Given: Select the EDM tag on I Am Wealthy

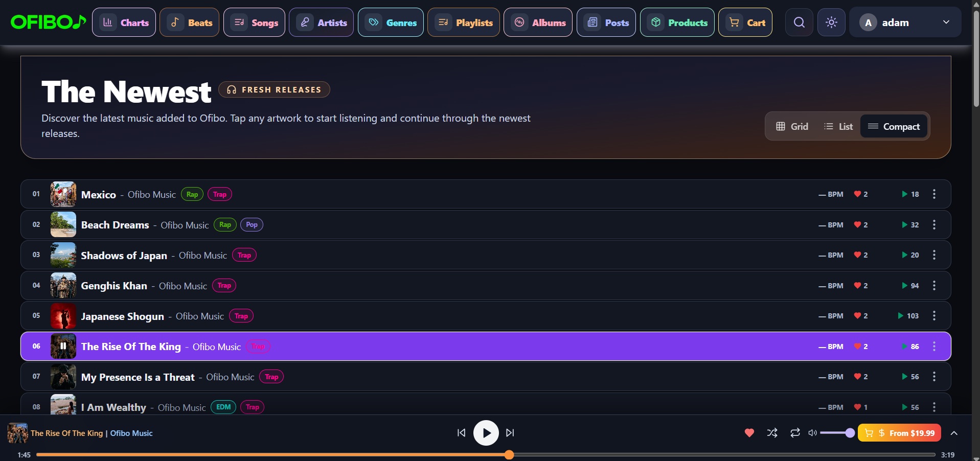Looking at the screenshot, I should [223, 407].
